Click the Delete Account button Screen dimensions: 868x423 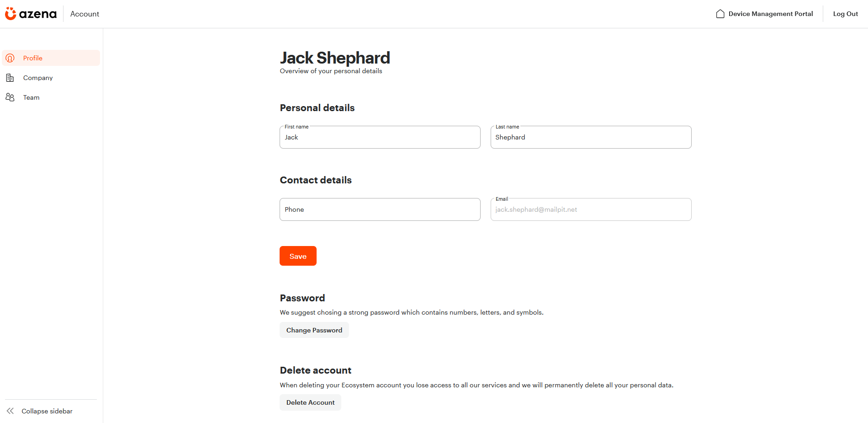[311, 402]
